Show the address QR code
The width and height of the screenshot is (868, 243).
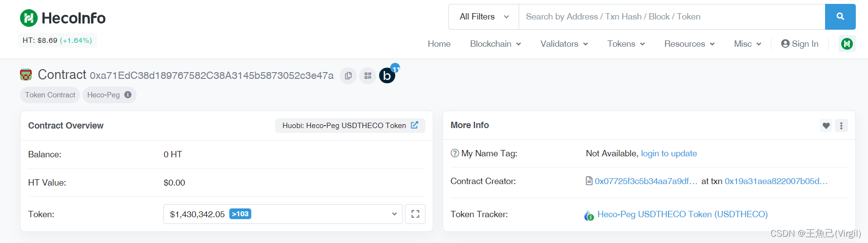pyautogui.click(x=368, y=75)
